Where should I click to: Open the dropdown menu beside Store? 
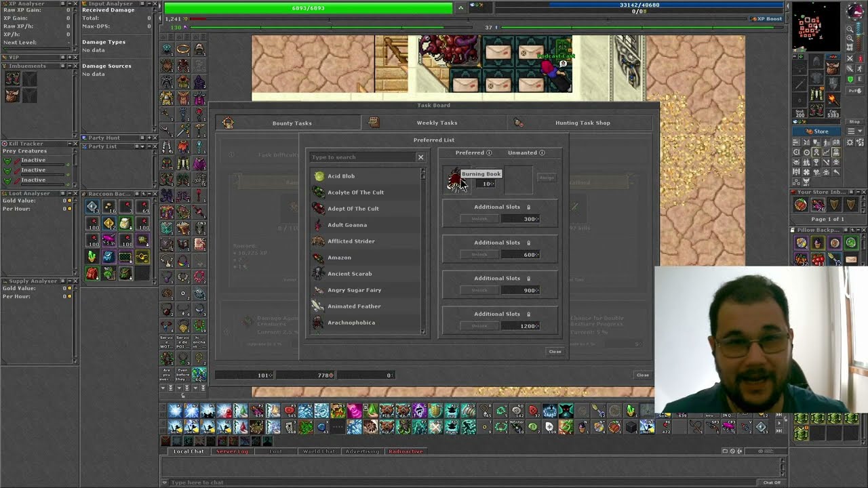tap(854, 131)
